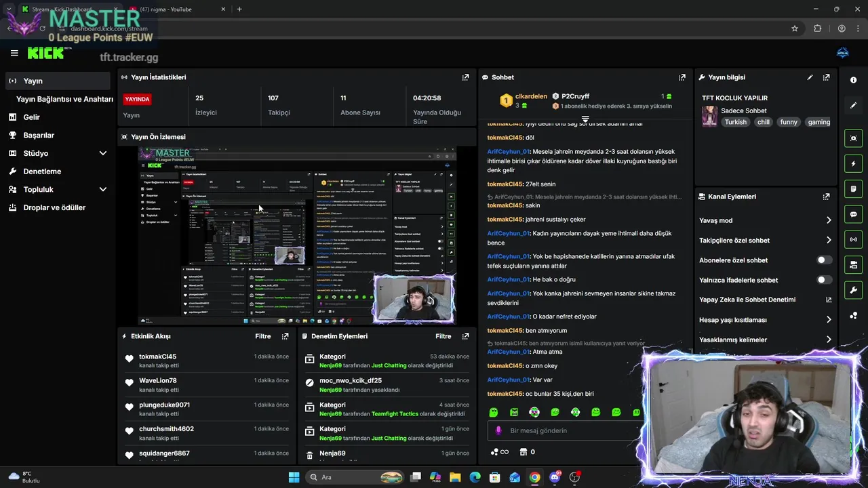The height and width of the screenshot is (488, 868).
Task: Open Takipçilere özel sohbet options chevron
Action: [x=829, y=240]
